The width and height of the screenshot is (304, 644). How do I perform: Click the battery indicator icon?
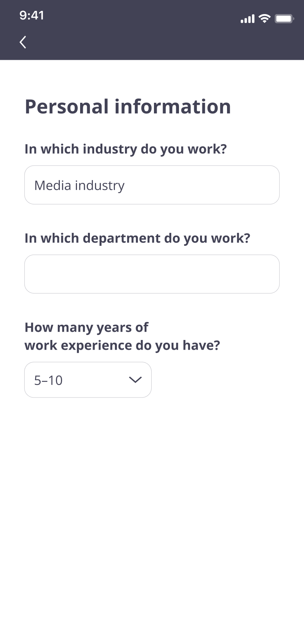coord(284,19)
